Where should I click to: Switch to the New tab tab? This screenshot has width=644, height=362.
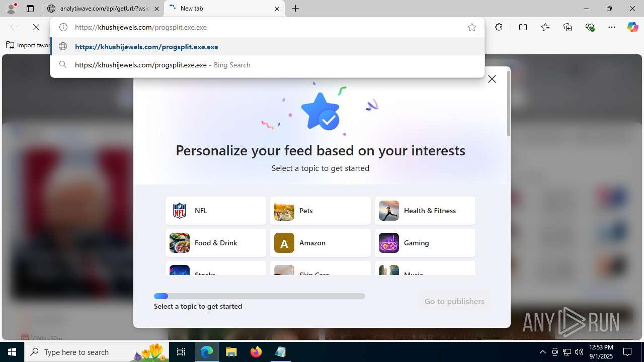[224, 9]
